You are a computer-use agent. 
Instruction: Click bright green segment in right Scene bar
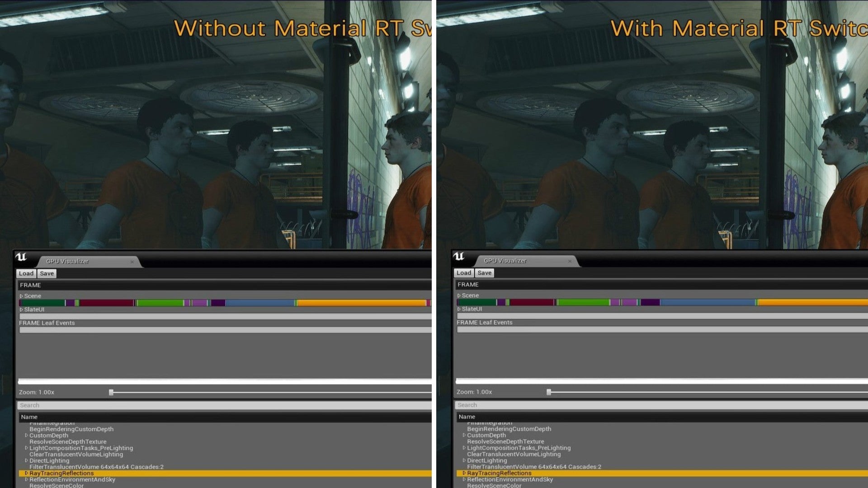pos(584,302)
